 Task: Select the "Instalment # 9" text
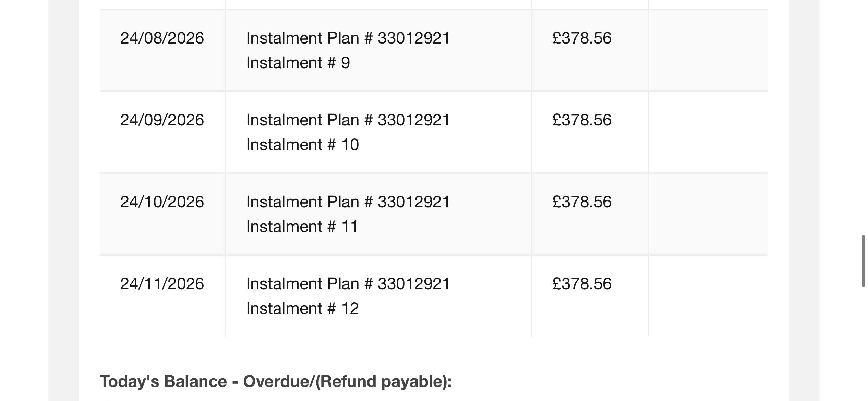[298, 63]
